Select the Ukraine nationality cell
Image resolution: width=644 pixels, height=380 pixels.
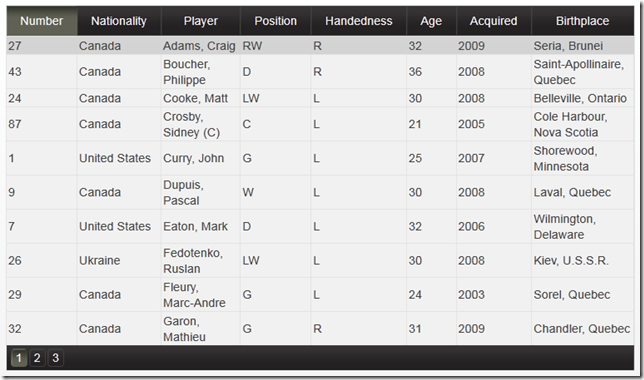[x=119, y=261]
